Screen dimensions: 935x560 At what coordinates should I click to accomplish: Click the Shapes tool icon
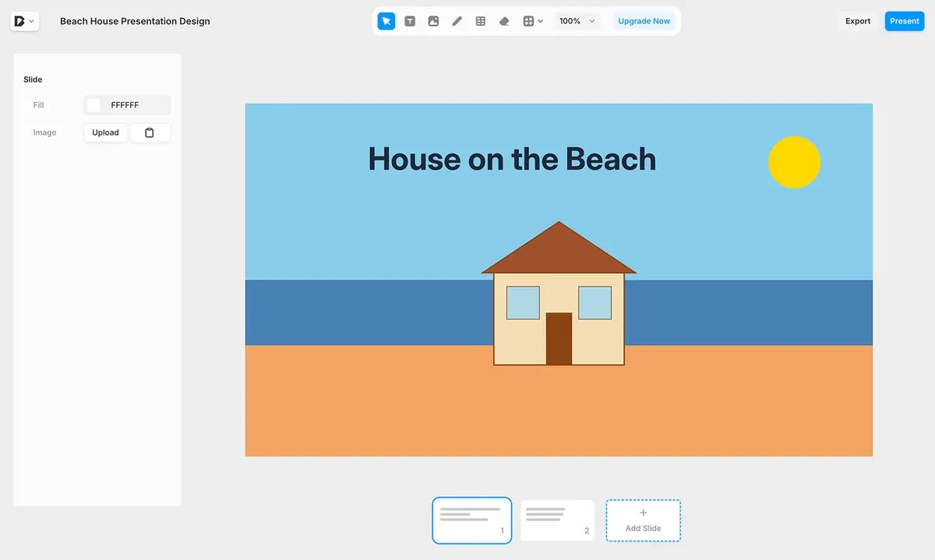(529, 21)
